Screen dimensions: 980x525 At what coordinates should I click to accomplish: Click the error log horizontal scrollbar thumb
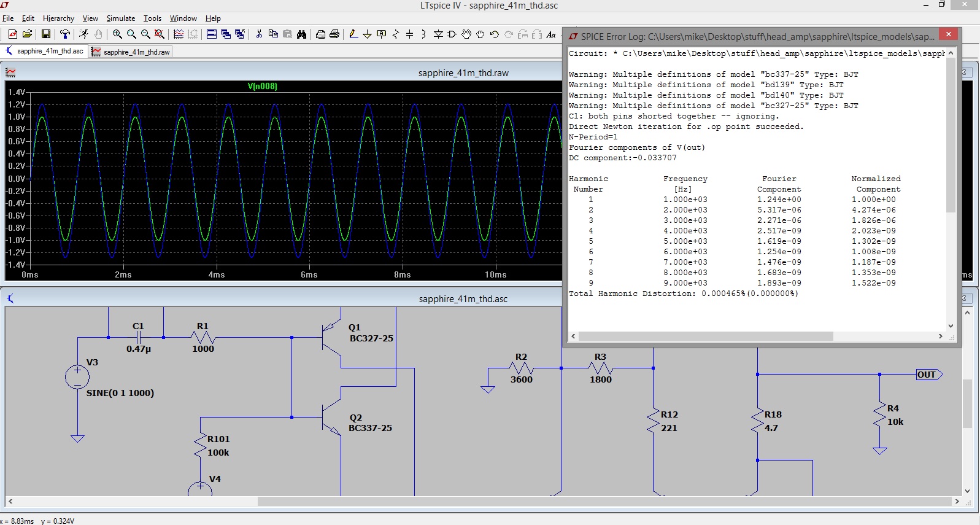click(706, 336)
